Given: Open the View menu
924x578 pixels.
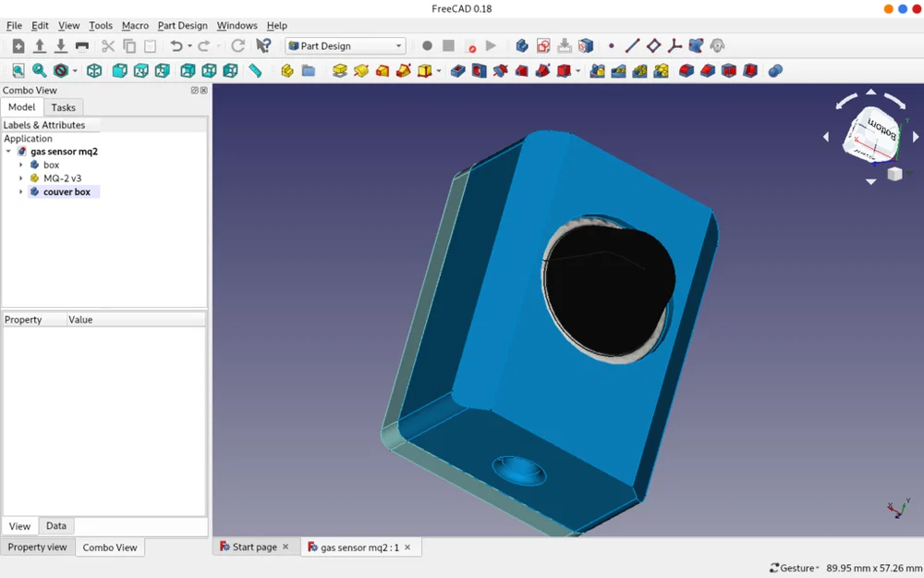Looking at the screenshot, I should (69, 25).
